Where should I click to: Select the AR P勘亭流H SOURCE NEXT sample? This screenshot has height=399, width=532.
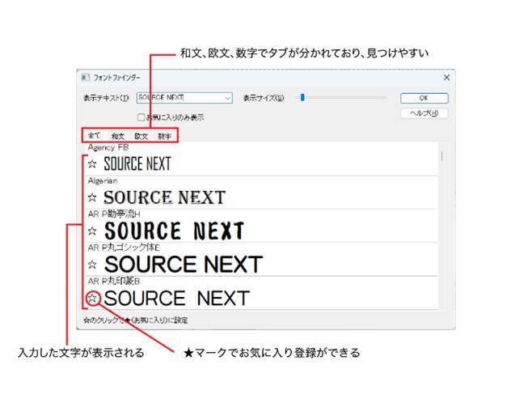[x=175, y=231]
